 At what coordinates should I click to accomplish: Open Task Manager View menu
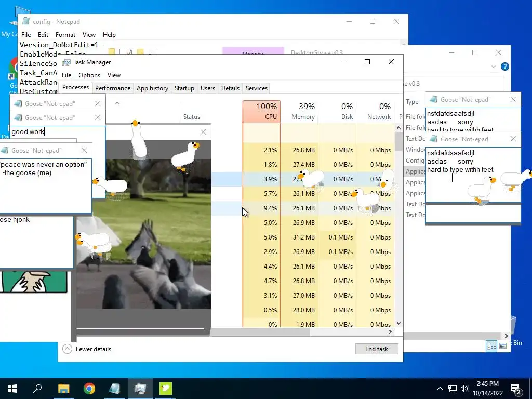click(114, 75)
